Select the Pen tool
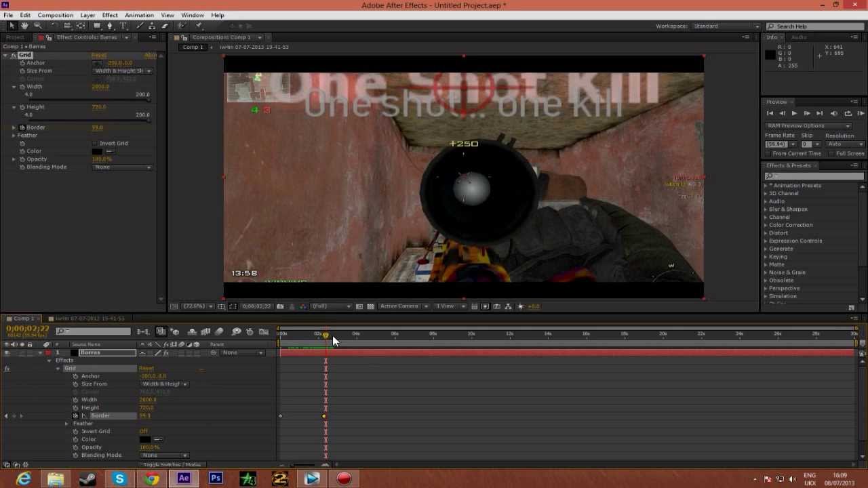868x488 pixels. (x=110, y=26)
